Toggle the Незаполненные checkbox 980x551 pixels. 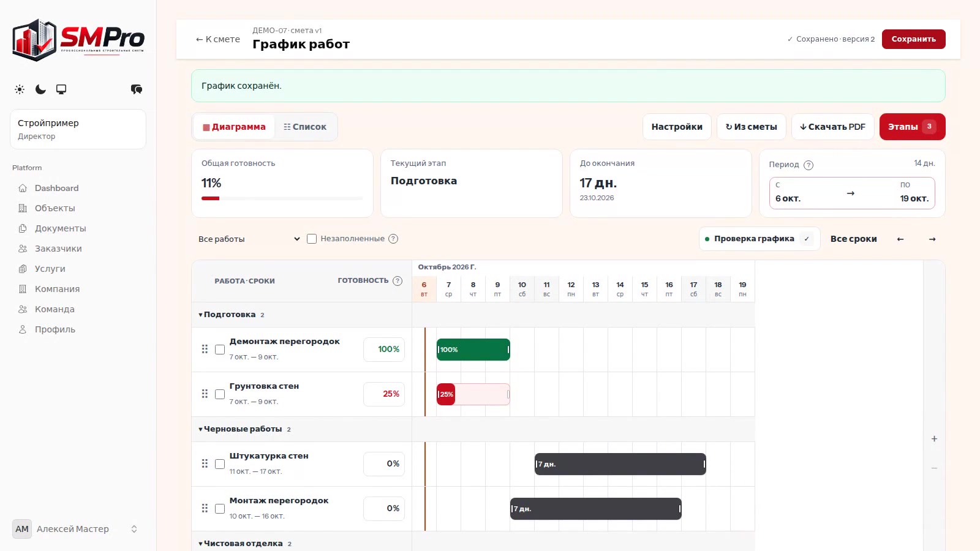(x=312, y=239)
